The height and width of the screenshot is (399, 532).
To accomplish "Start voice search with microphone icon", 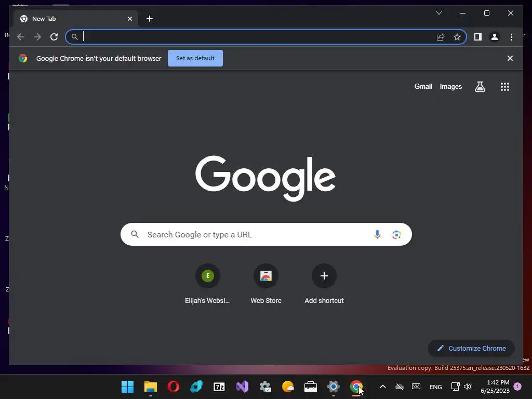I will coord(377,234).
